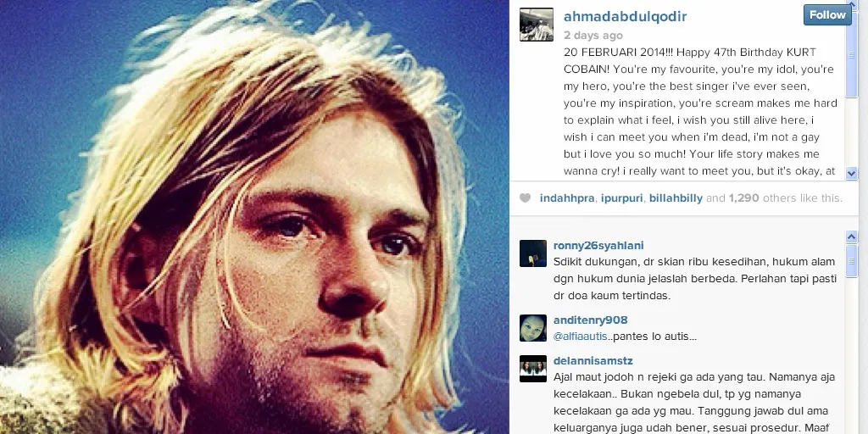Click the heart like icon
This screenshot has width=868, height=434.
(x=525, y=198)
